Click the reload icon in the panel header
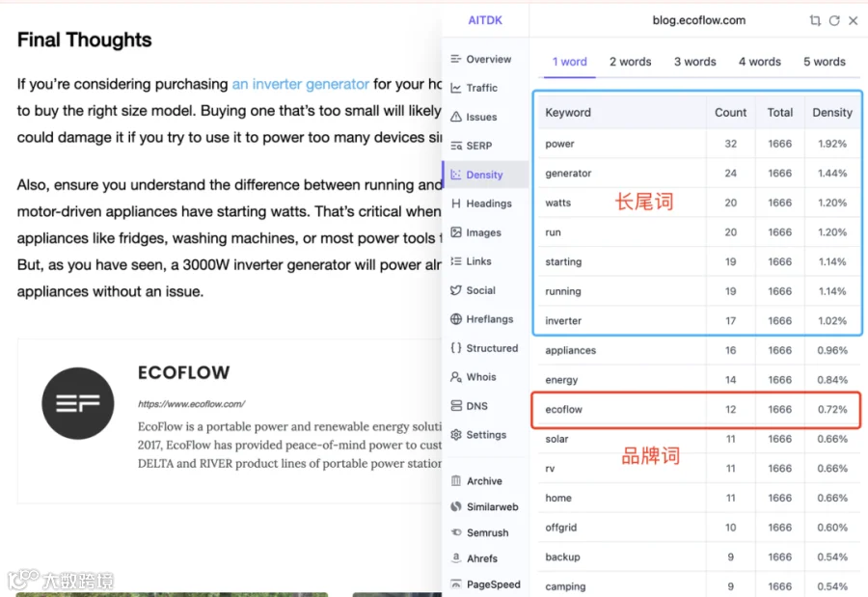868x597 pixels. coord(834,20)
